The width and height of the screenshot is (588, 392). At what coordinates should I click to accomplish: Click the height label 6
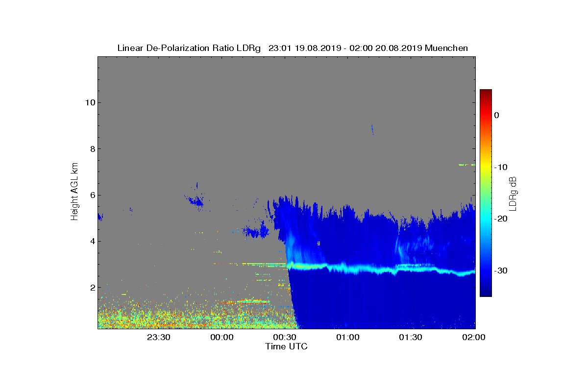tap(92, 195)
